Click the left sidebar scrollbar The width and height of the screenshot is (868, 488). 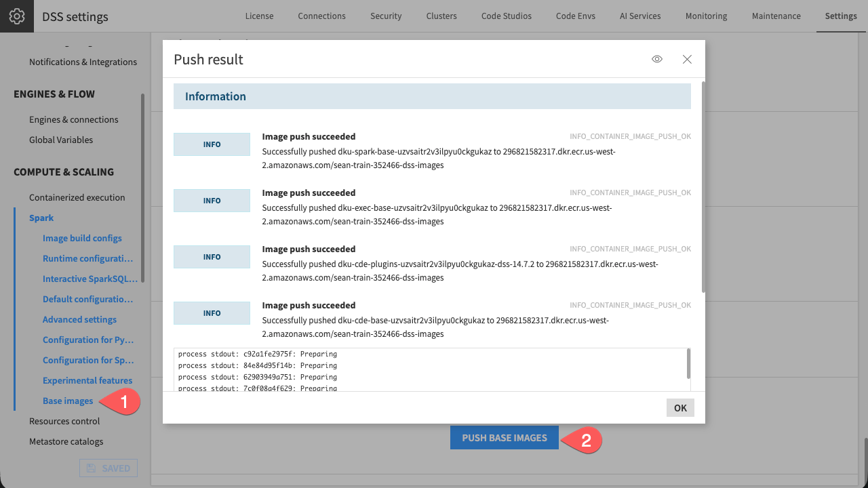[x=142, y=188]
